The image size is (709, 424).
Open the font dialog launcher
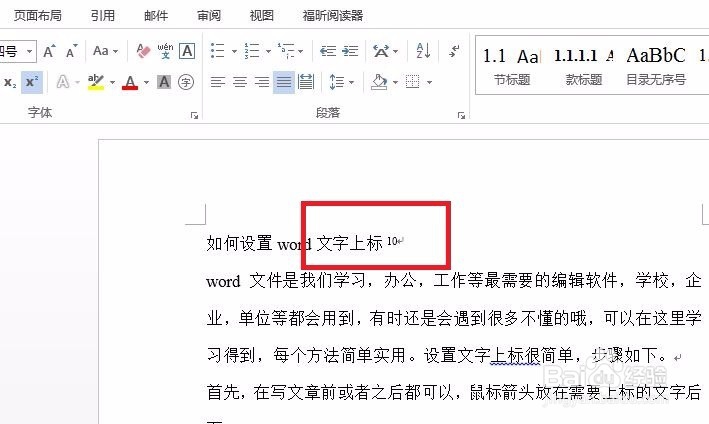pyautogui.click(x=194, y=116)
